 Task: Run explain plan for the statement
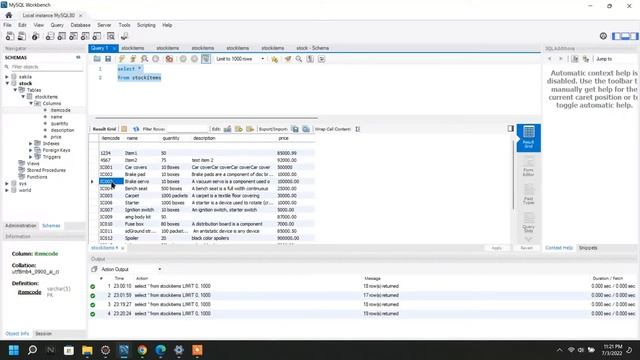click(144, 59)
